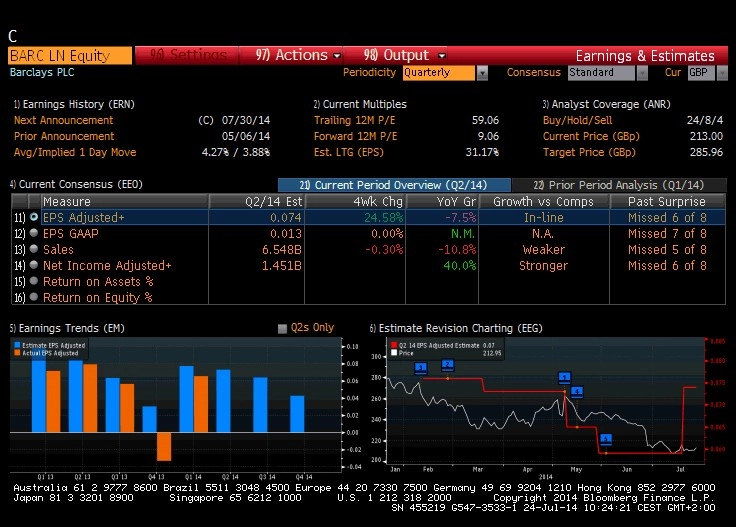Click the negative orange Q4 13 actual bar
This screenshot has height=527, width=736.
[164, 446]
